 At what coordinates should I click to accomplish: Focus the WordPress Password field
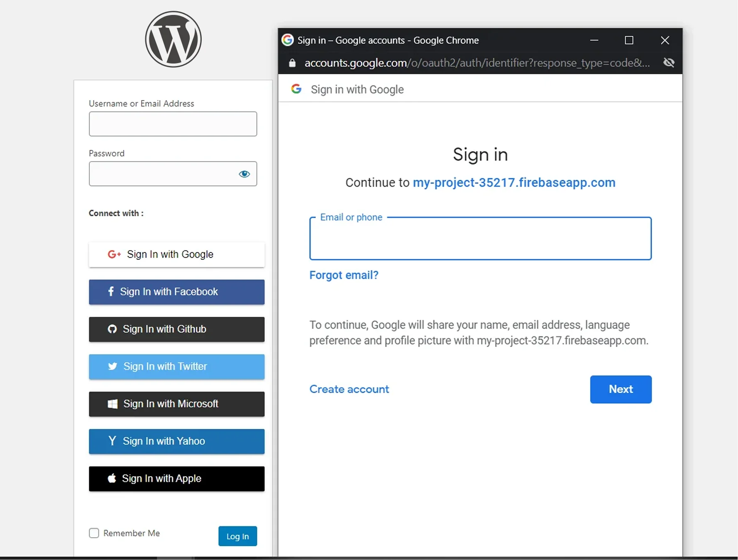pos(173,174)
